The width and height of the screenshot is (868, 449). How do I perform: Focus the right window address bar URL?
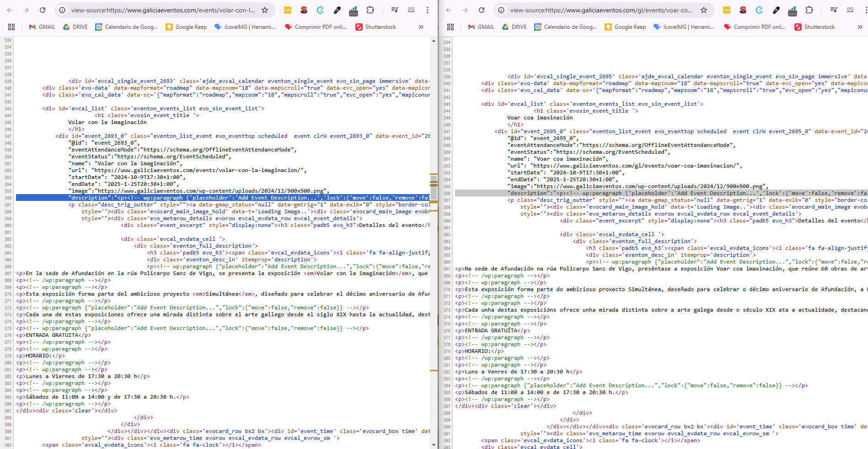(x=601, y=10)
